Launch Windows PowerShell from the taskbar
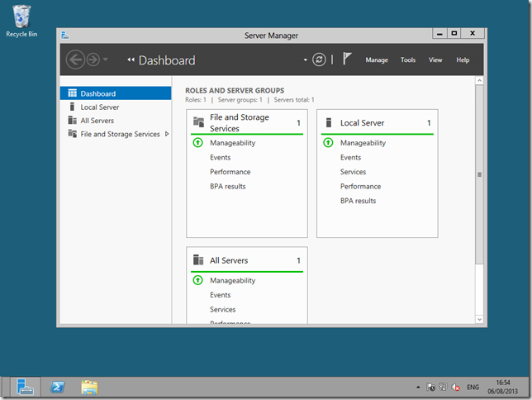This screenshot has height=400, width=532. [57, 387]
